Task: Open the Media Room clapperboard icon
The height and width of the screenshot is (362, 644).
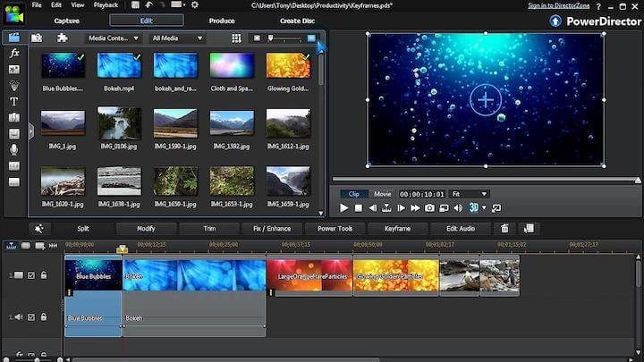Action: pyautogui.click(x=14, y=38)
